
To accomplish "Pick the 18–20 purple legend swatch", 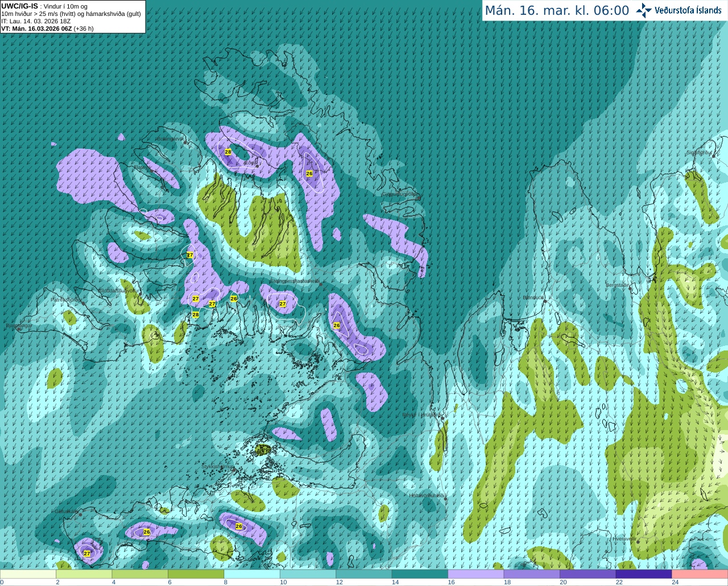I will point(532,574).
